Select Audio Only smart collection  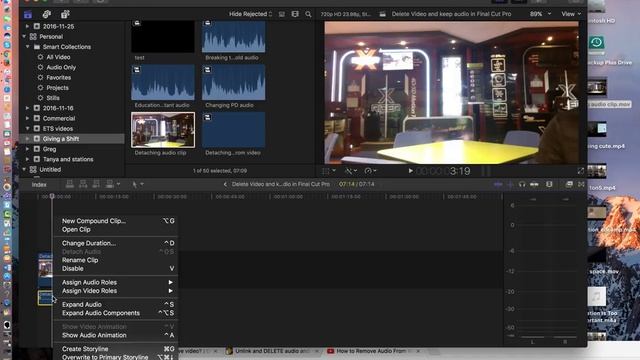pos(61,67)
